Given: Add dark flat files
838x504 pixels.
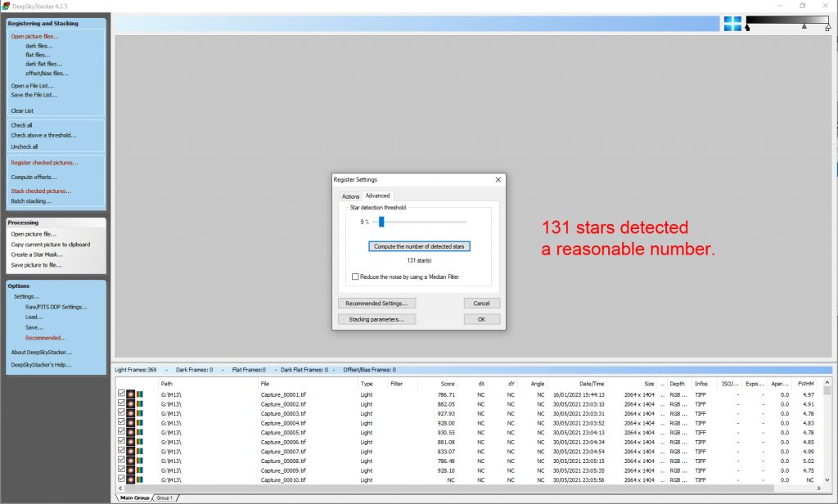Looking at the screenshot, I should coord(44,64).
